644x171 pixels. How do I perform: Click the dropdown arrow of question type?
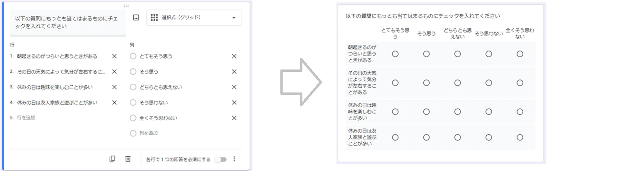pyautogui.click(x=234, y=18)
